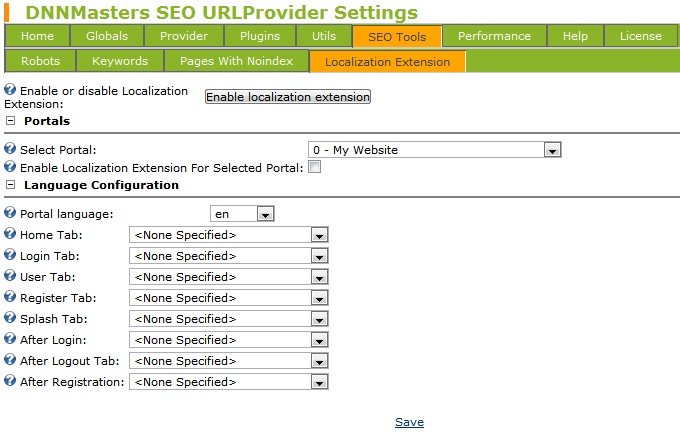Click help icon beside After Login
This screenshot has height=440, width=680.
[x=10, y=339]
